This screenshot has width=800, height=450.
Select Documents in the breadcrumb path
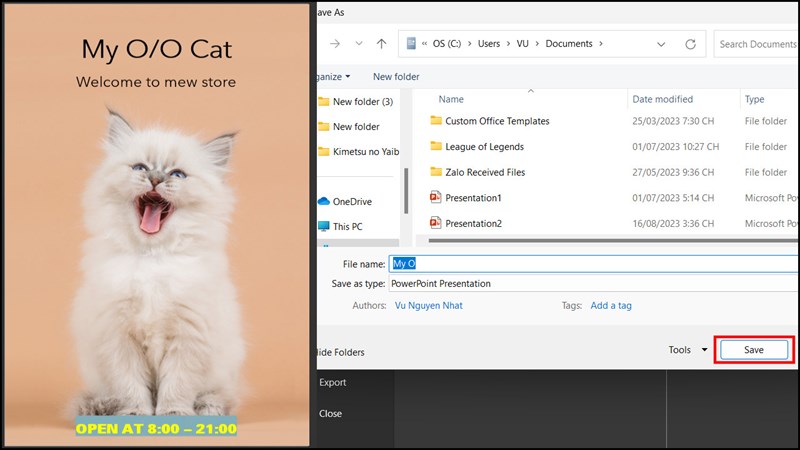(569, 44)
